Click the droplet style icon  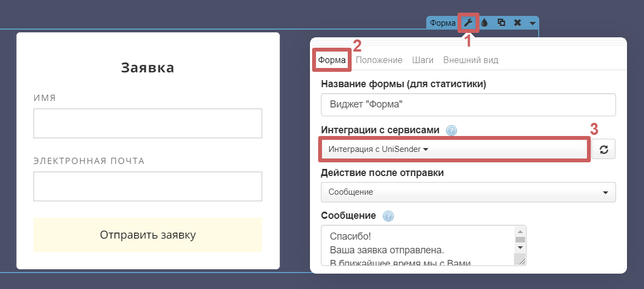tap(484, 23)
